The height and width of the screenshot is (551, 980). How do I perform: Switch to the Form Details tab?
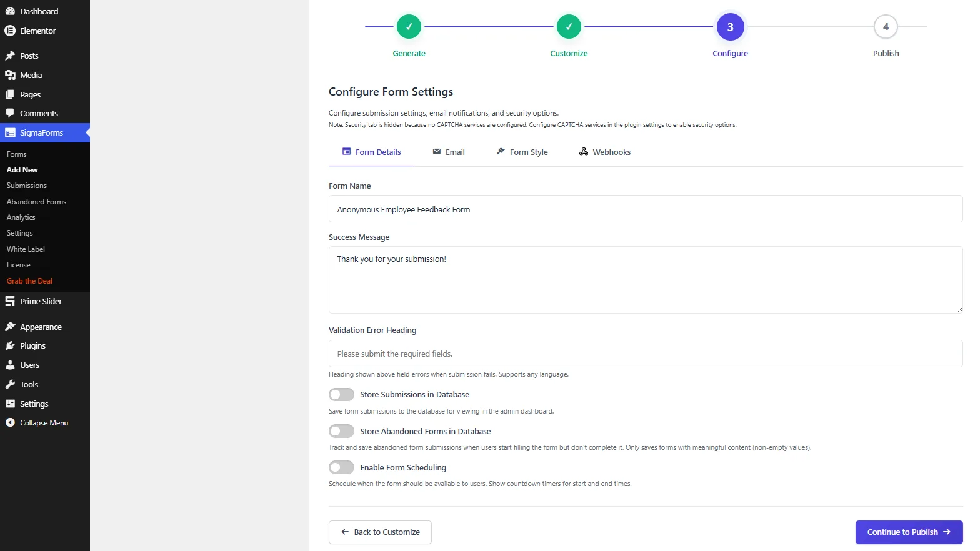[x=371, y=152]
